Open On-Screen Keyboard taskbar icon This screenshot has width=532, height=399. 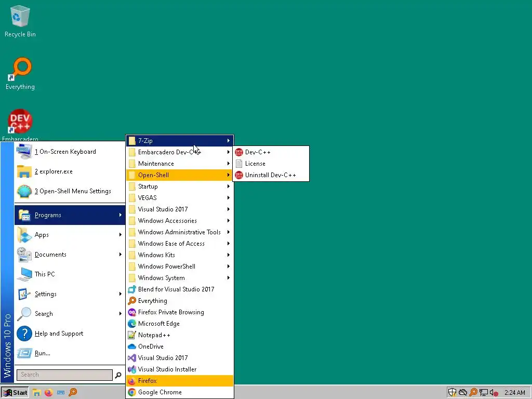click(x=61, y=393)
